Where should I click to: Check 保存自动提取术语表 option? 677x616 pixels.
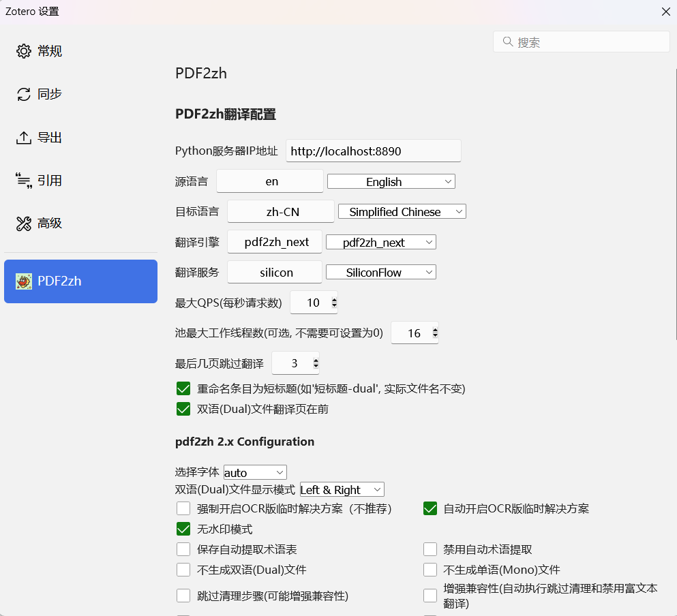tap(183, 549)
